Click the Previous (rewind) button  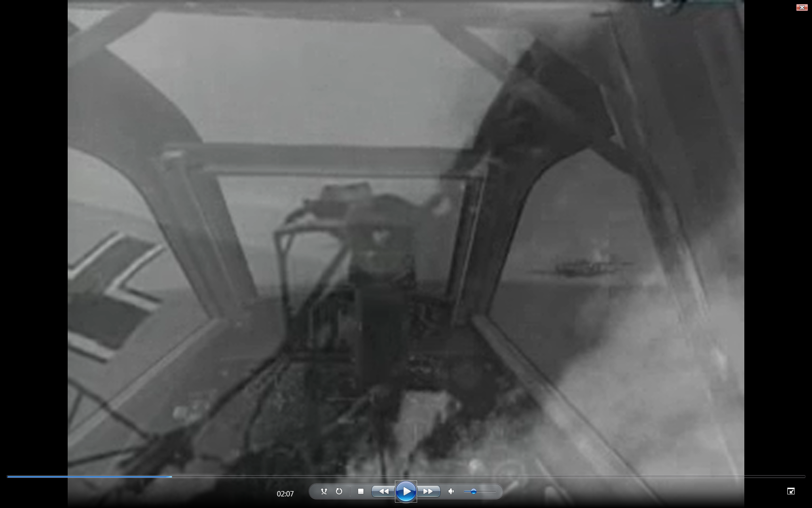[x=383, y=492]
